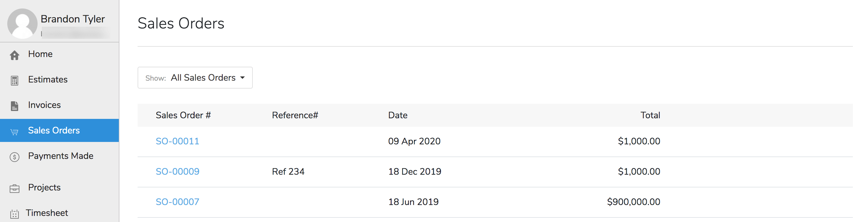Click the Brandon Tyler user name
868x222 pixels.
coord(72,19)
